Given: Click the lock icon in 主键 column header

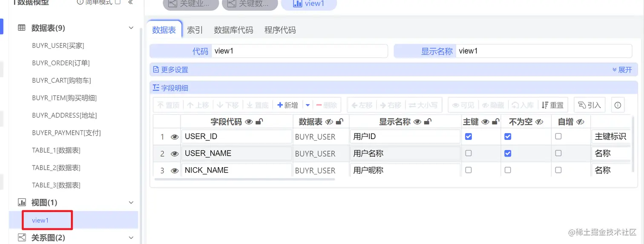Looking at the screenshot, I should tap(495, 122).
